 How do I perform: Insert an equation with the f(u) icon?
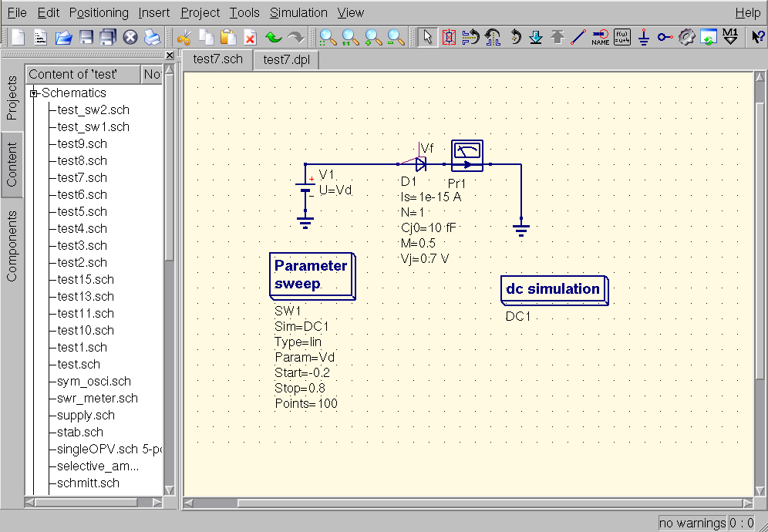click(x=622, y=37)
